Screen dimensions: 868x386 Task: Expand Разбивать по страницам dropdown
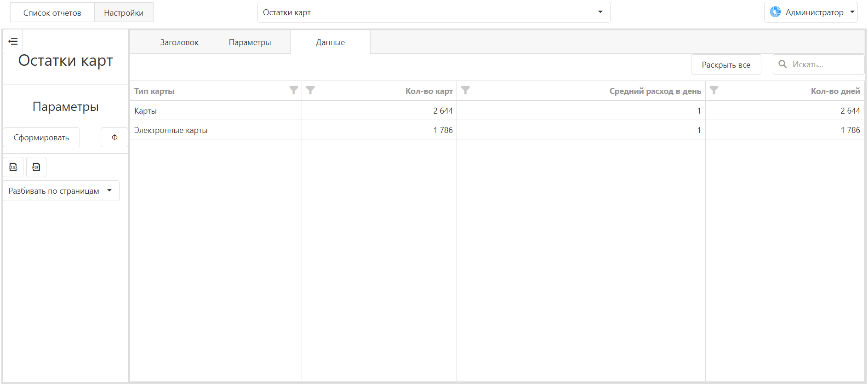61,191
